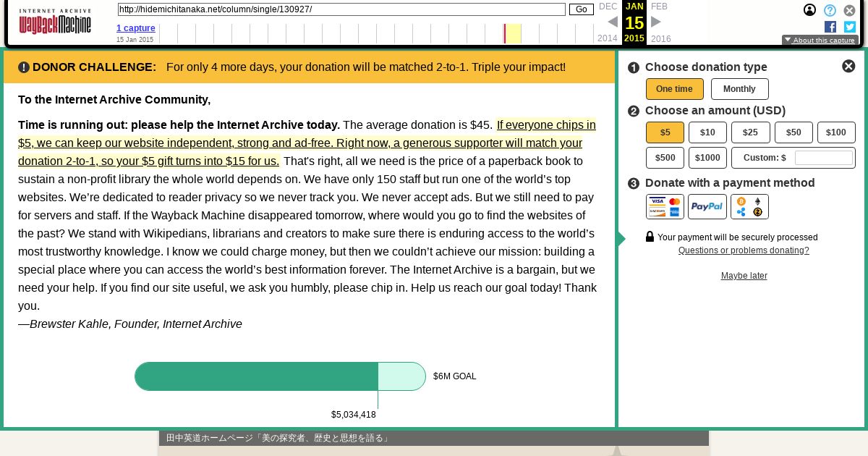Go to previous capture arrow

tap(613, 22)
